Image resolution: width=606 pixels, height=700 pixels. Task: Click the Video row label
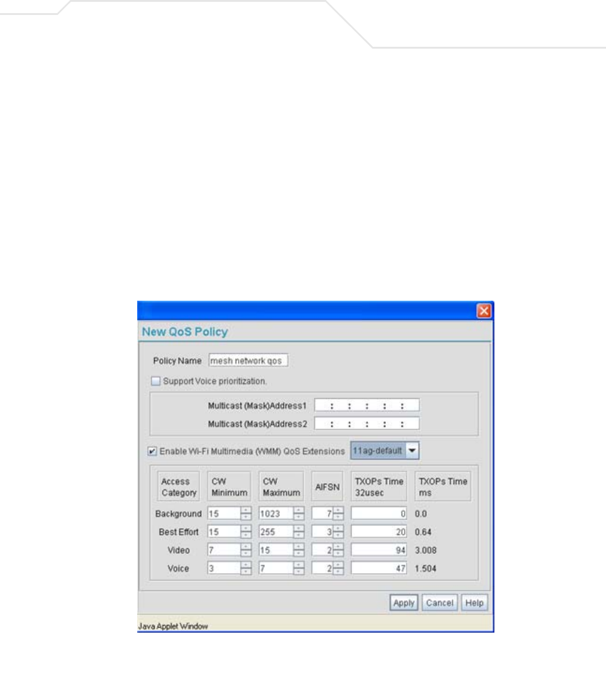click(178, 550)
